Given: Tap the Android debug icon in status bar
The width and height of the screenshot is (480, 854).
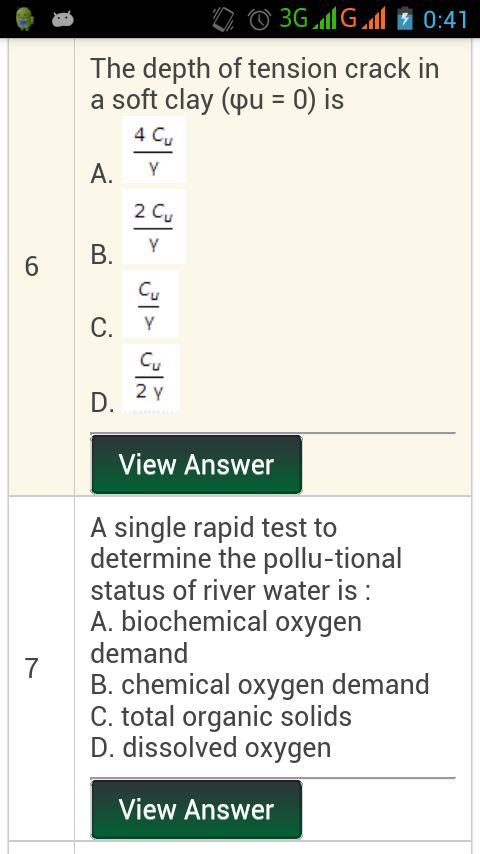Looking at the screenshot, I should 25,19.
